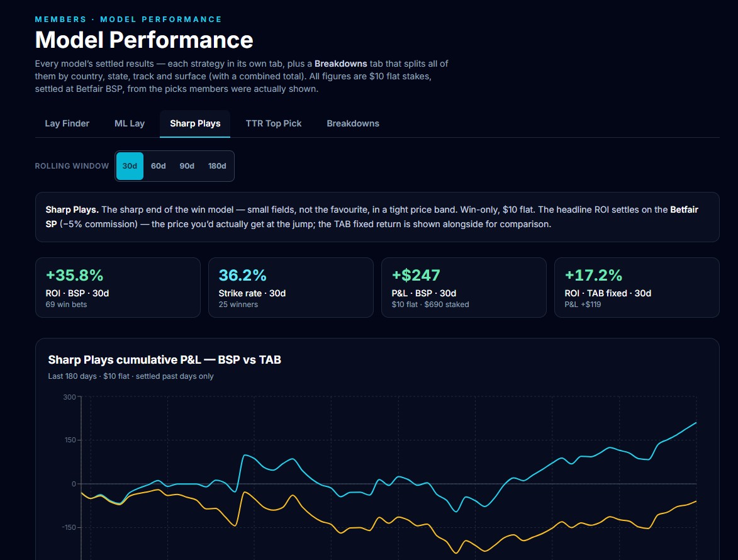Click the '25 winners' text
Viewport: 738px width, 560px height.
(x=238, y=305)
